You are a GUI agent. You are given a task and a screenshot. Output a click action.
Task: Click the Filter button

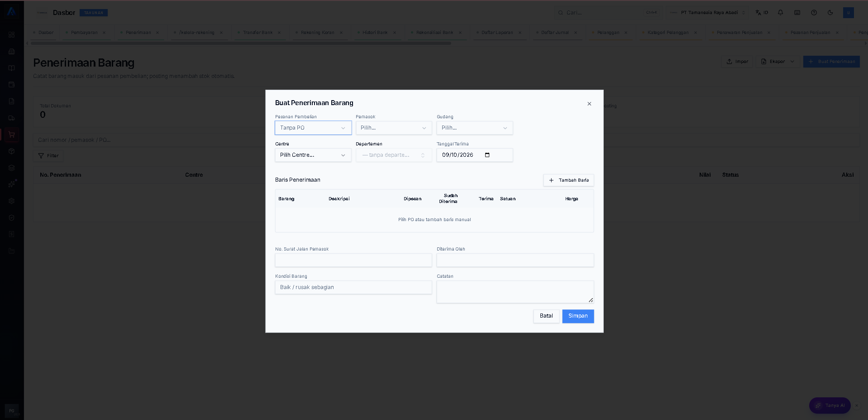[x=48, y=156]
